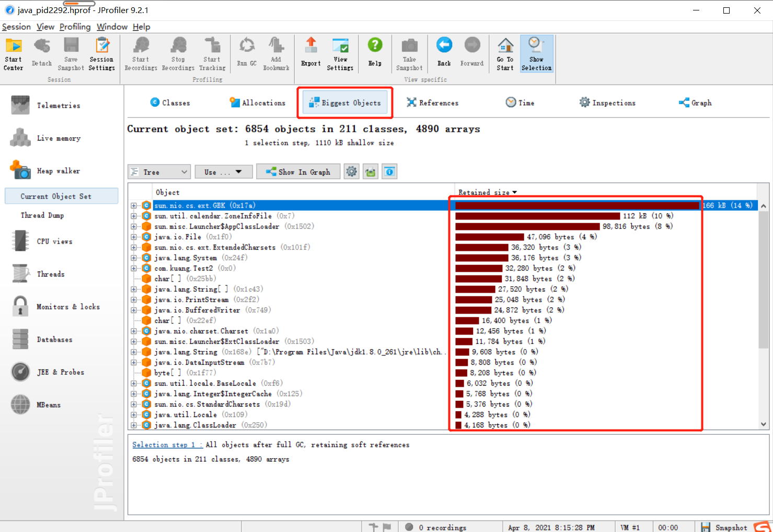Click the Add Bookmark icon
This screenshot has width=773, height=532.
coord(276,54)
